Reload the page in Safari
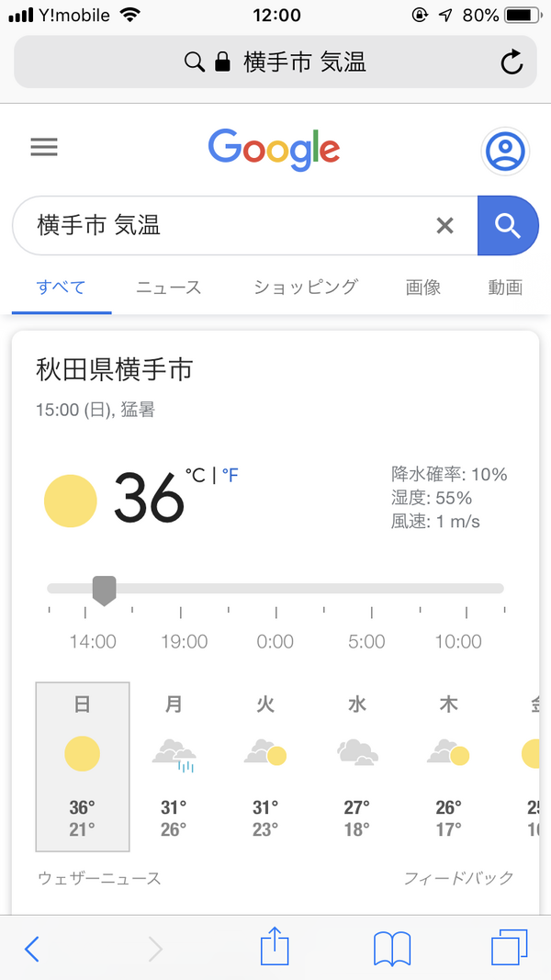This screenshot has width=551, height=980. pyautogui.click(x=512, y=62)
